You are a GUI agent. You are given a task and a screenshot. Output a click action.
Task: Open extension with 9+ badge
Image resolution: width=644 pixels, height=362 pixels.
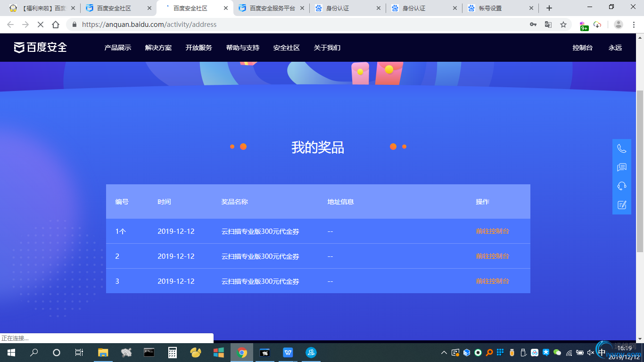pyautogui.click(x=584, y=25)
